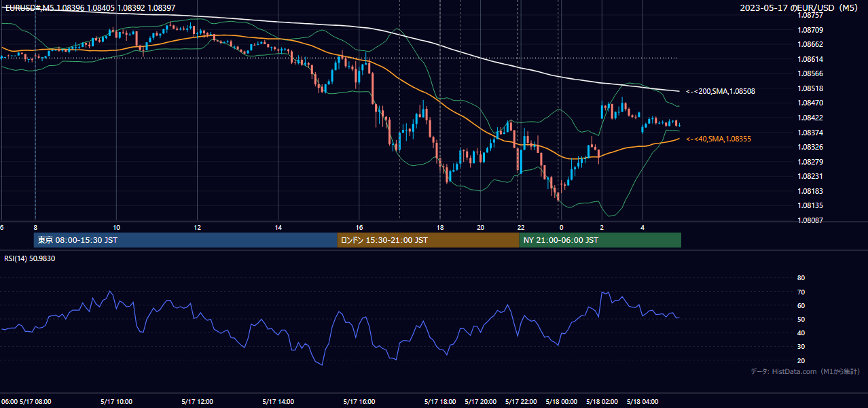
Task: Click RSI scale value 50
Action: tap(801, 319)
